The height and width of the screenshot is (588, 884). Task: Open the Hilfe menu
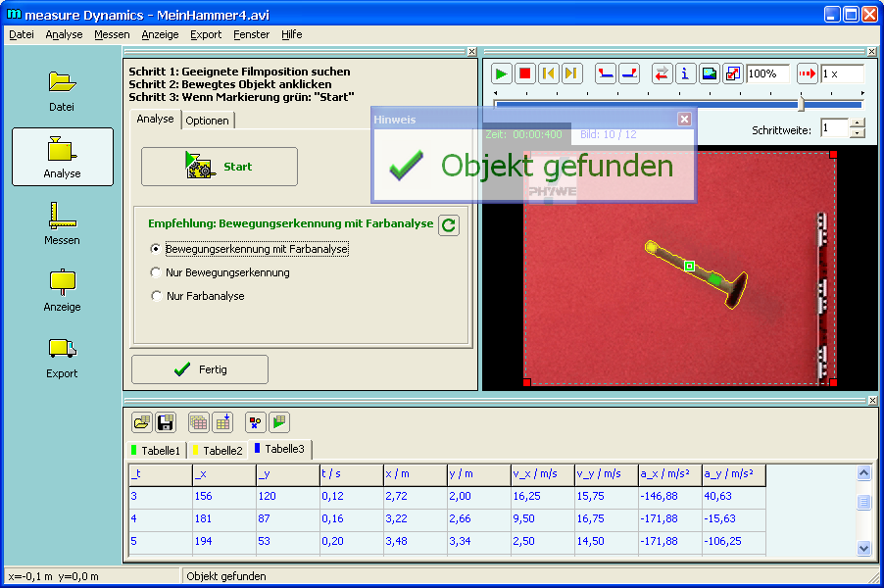tap(291, 34)
